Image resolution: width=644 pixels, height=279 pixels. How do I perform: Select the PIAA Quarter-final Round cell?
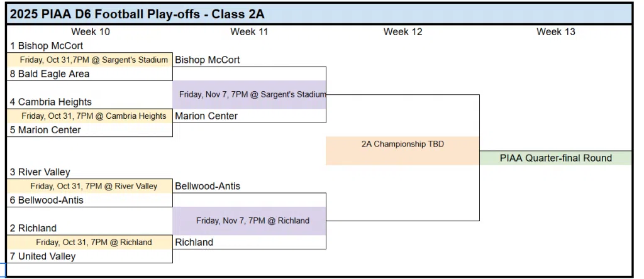556,158
